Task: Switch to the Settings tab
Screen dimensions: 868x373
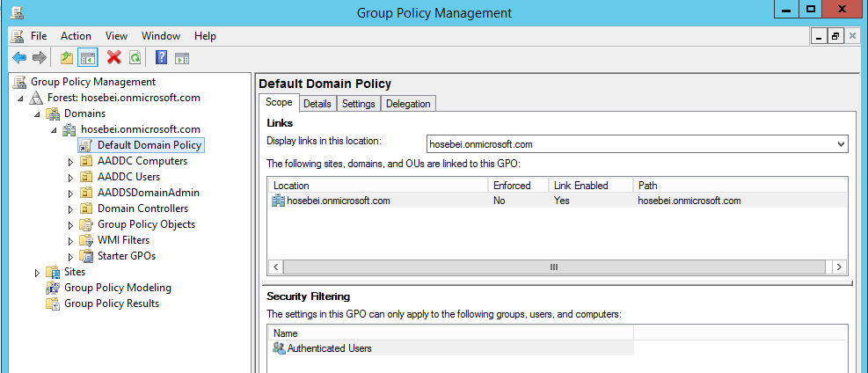Action: point(358,104)
